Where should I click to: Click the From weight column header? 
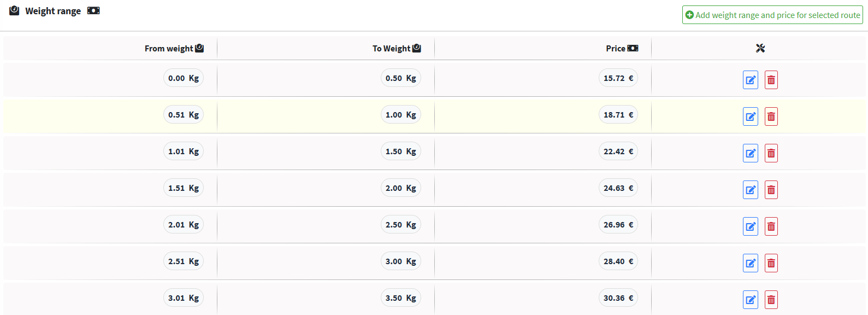(174, 48)
